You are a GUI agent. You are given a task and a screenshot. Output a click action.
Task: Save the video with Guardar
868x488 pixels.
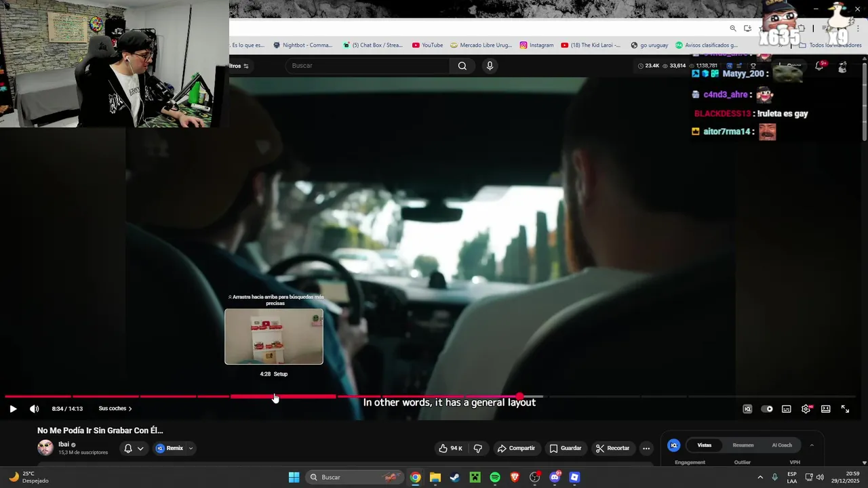[566, 448]
